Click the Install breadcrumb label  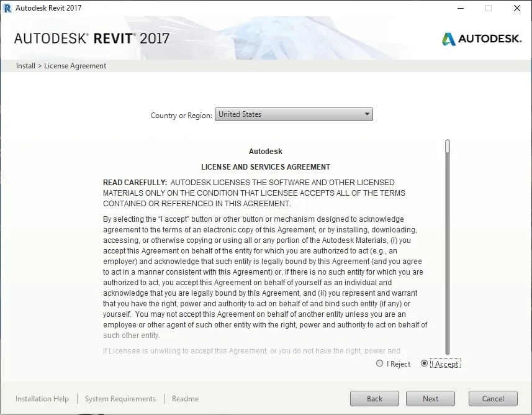(x=25, y=65)
